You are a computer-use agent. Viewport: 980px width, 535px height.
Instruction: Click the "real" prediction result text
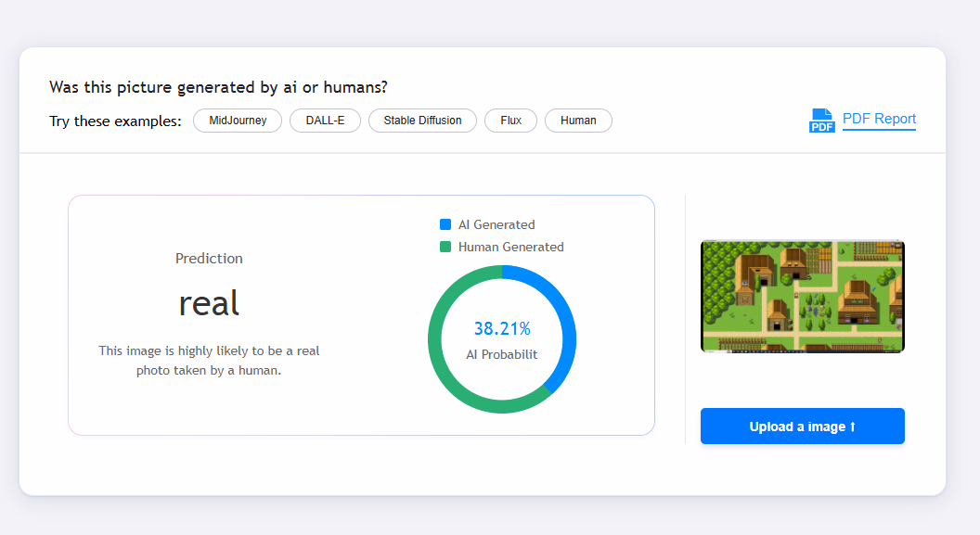point(209,302)
